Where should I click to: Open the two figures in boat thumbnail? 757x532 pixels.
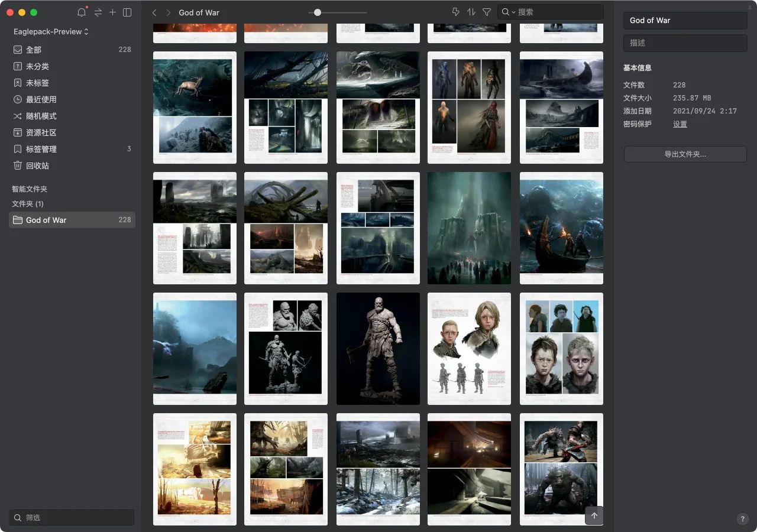pos(561,228)
